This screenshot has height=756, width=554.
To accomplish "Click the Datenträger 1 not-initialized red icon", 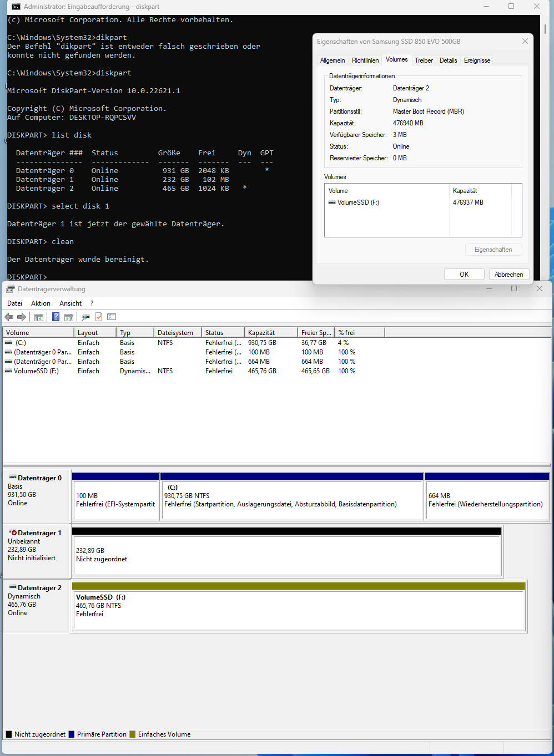I will click(x=13, y=532).
